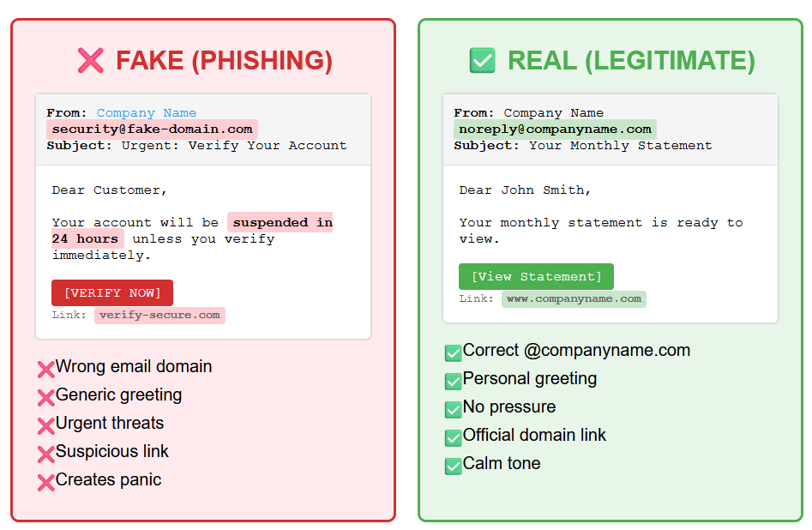Click the red X next to Creates panic
This screenshot has height=530, width=812.
click(46, 482)
